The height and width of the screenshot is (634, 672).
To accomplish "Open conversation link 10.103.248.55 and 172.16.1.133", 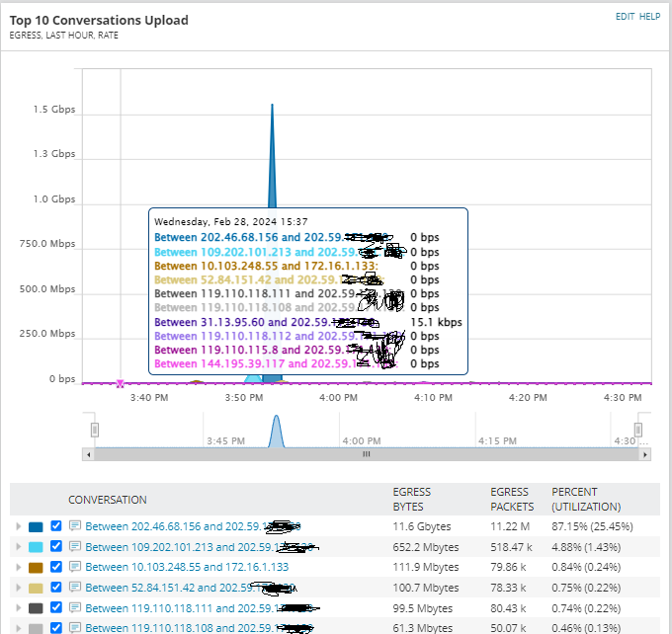I will click(x=187, y=567).
